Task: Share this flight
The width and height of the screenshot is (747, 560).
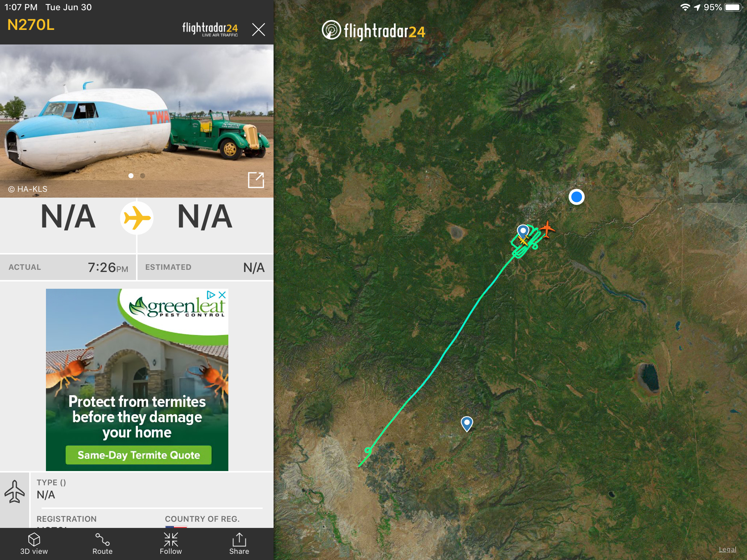Action: (x=239, y=544)
